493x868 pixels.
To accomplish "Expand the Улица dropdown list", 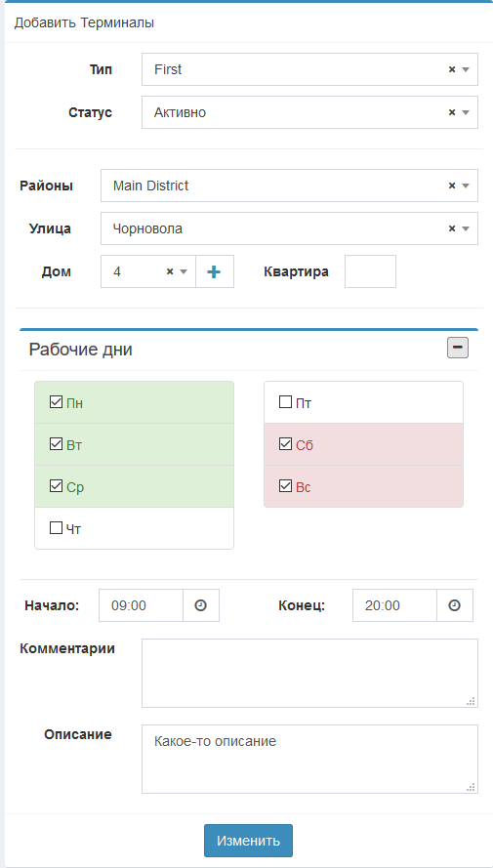I will (x=466, y=228).
